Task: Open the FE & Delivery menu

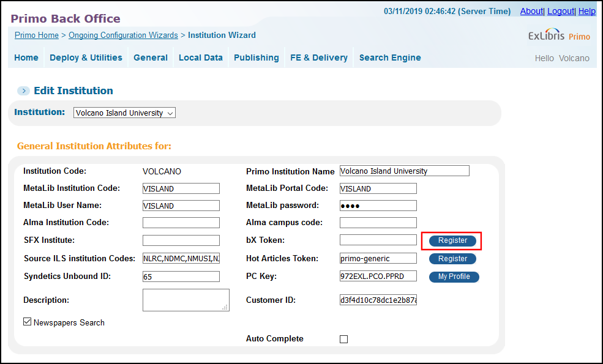Action: tap(318, 58)
